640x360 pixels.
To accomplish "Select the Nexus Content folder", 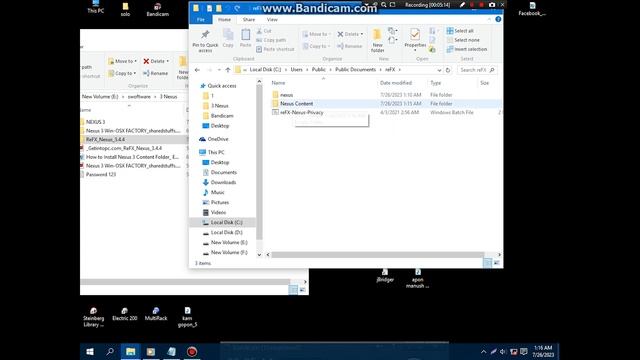I will click(x=296, y=104).
